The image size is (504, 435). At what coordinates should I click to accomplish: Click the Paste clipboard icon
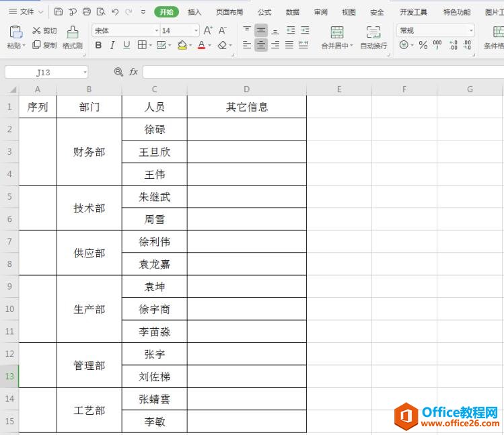pyautogui.click(x=15, y=32)
